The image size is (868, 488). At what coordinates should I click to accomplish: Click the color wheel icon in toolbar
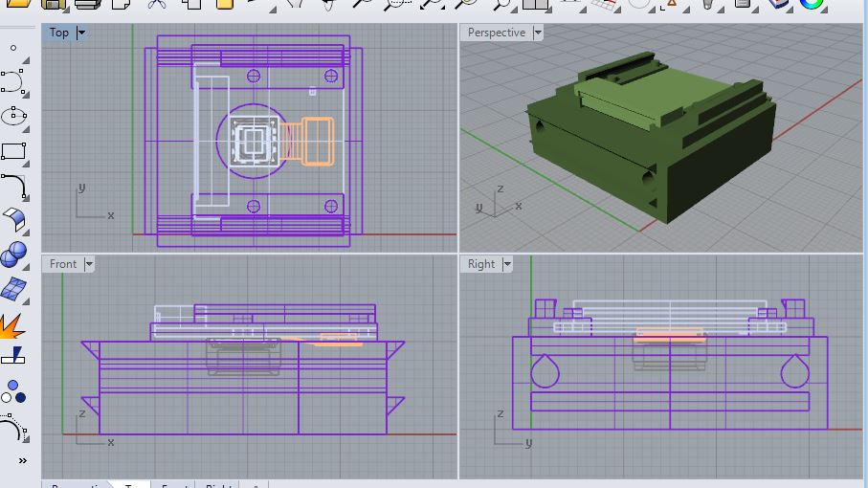click(812, 4)
